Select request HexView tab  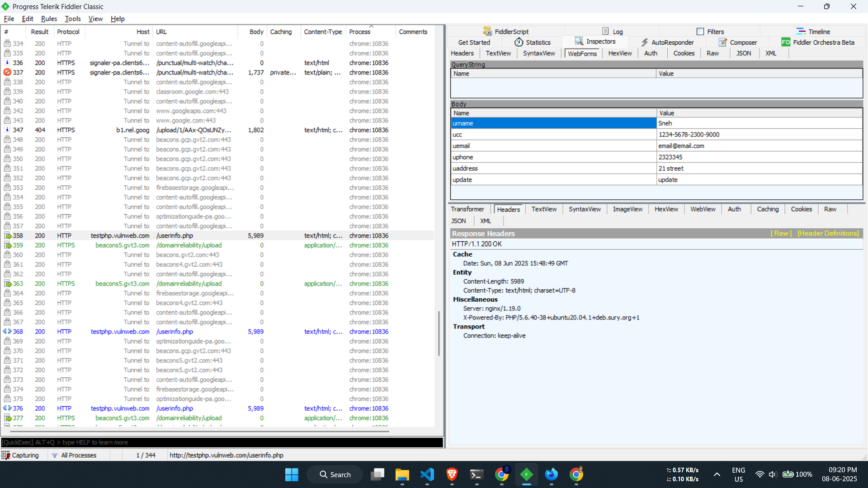coord(620,53)
